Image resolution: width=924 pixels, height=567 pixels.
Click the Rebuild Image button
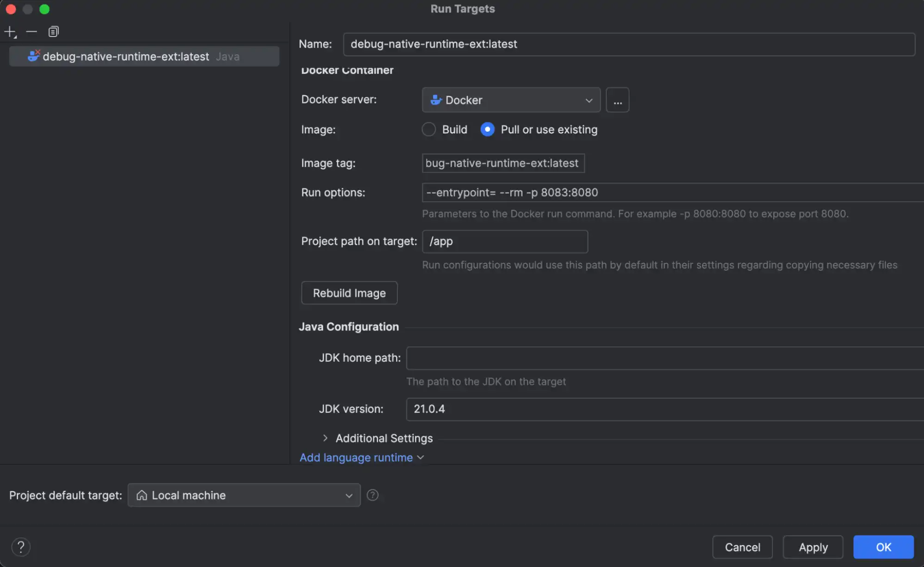[x=349, y=293]
